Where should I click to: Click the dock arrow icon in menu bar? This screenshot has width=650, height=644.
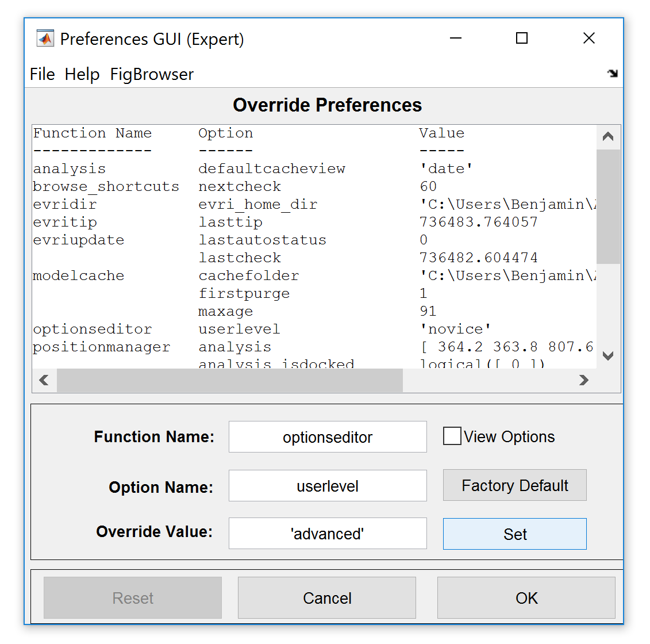pos(613,74)
